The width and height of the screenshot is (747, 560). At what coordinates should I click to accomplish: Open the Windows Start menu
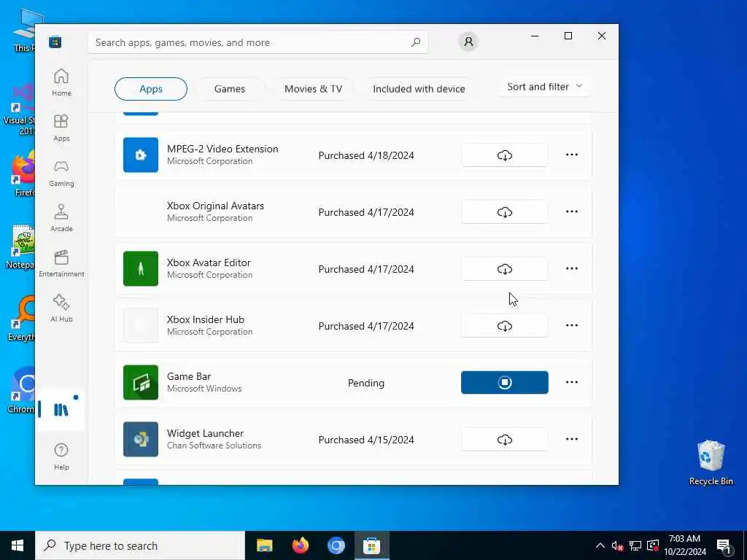pyautogui.click(x=18, y=545)
